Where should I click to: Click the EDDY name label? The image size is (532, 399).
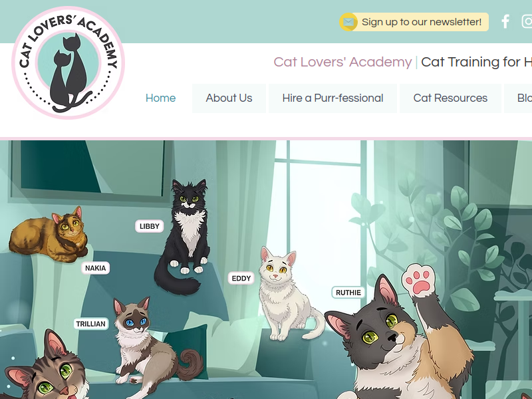tap(241, 278)
